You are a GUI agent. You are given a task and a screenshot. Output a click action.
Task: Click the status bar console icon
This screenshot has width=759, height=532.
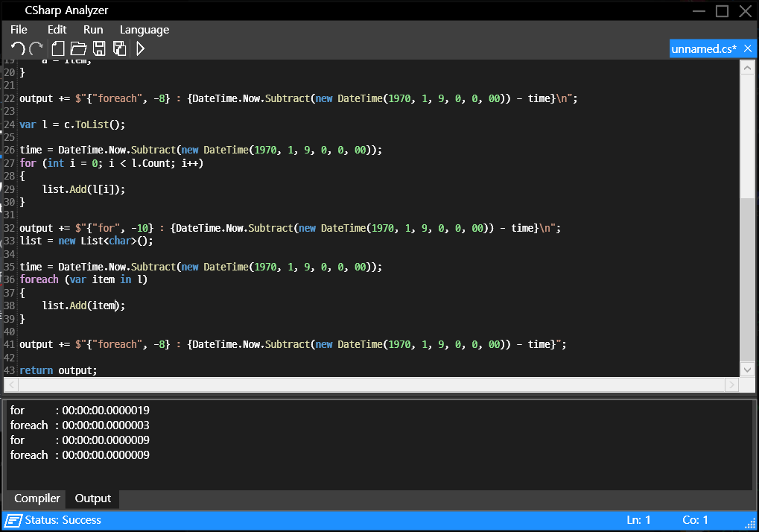[13, 520]
